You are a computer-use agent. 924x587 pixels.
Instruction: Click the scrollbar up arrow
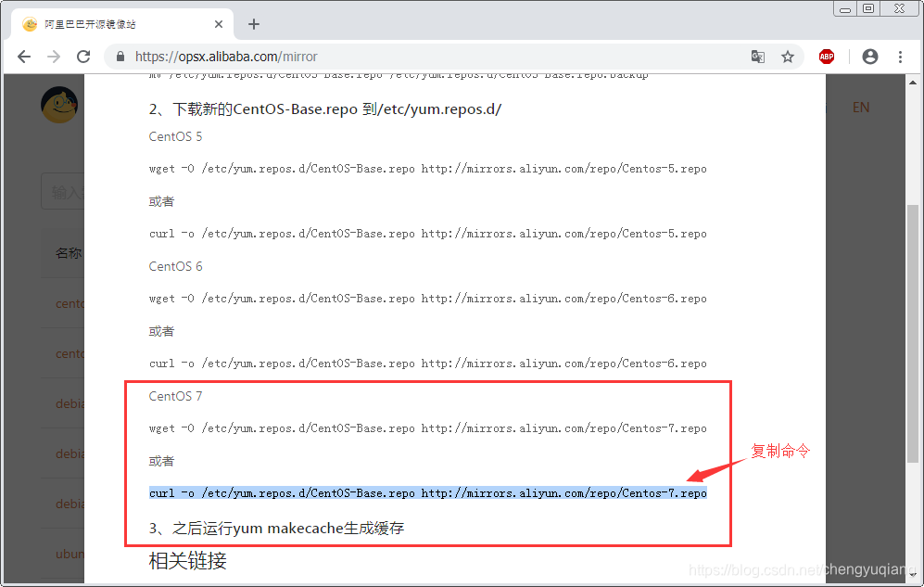tap(912, 83)
